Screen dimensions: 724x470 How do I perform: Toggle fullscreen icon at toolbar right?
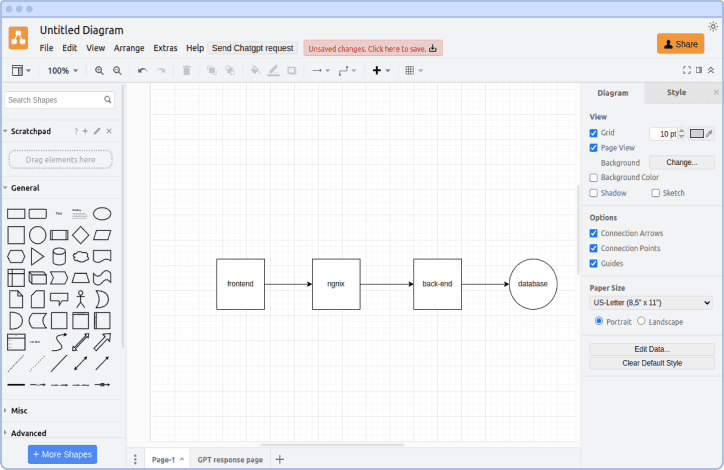[x=686, y=70]
